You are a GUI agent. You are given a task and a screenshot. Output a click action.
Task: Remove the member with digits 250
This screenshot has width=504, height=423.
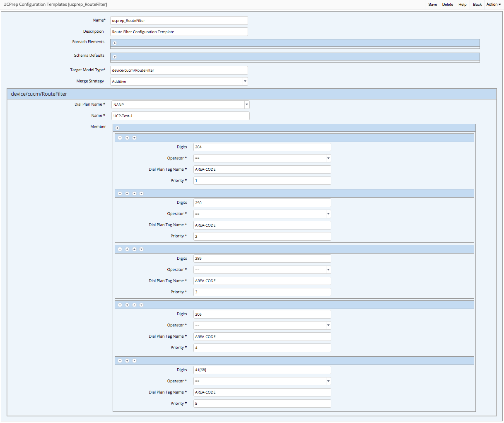(x=120, y=193)
